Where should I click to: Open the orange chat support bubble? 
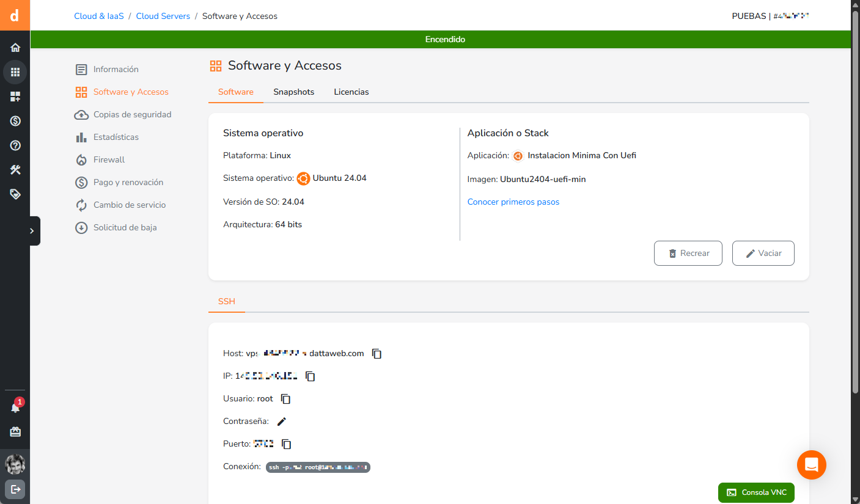tap(812, 465)
